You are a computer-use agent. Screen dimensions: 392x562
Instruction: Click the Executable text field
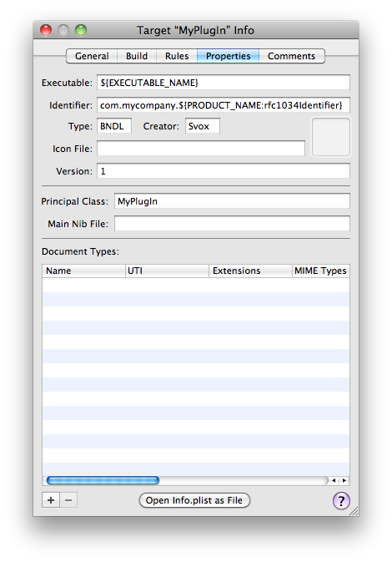(224, 83)
